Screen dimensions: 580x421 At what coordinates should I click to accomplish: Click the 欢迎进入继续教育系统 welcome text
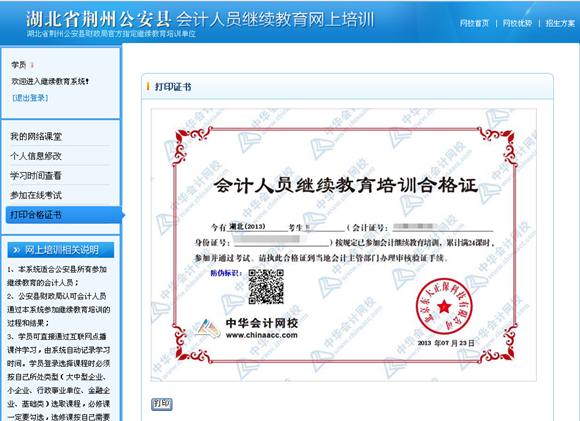click(x=50, y=81)
